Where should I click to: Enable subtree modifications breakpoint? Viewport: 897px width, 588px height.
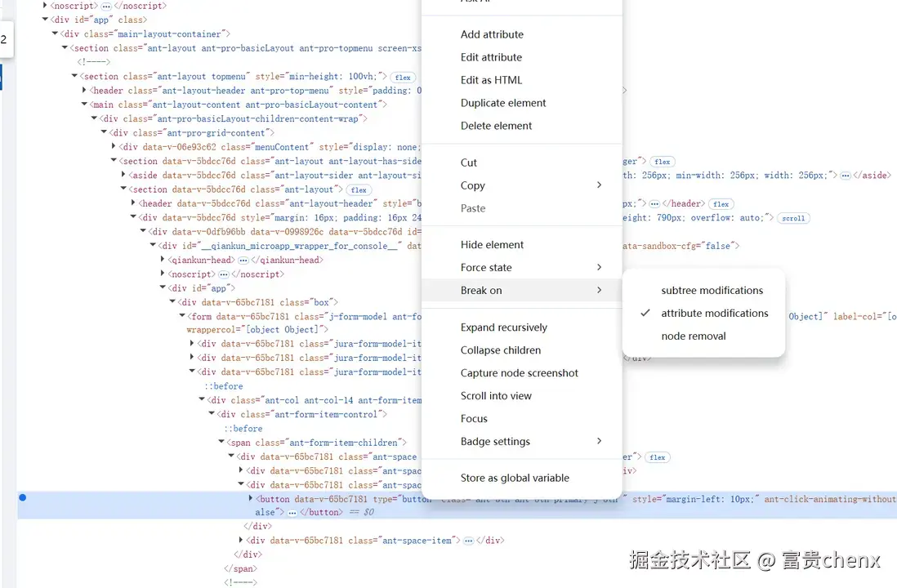point(703,291)
